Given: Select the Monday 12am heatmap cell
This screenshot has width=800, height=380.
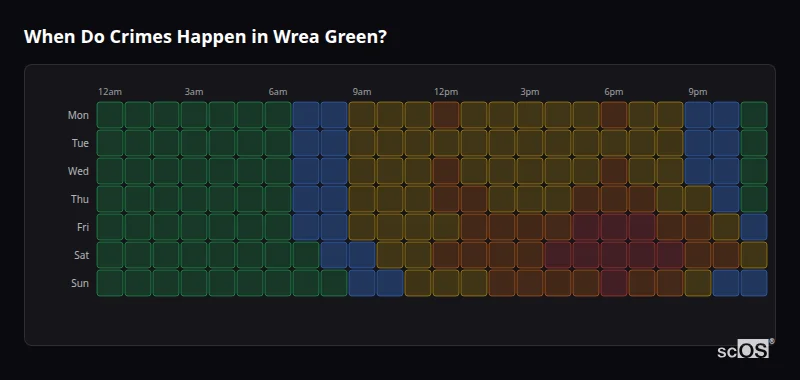Looking at the screenshot, I should (110, 115).
